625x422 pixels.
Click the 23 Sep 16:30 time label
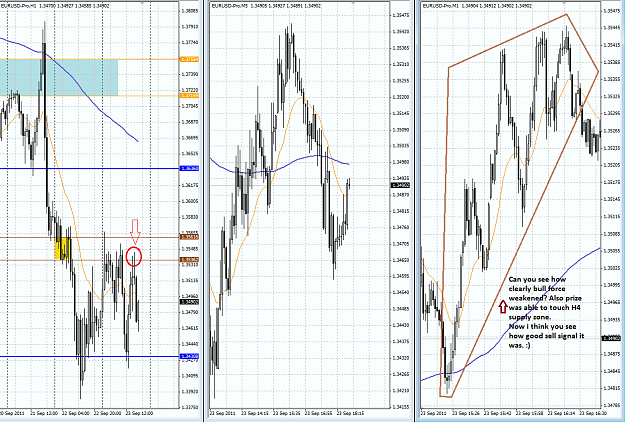pyautogui.click(x=594, y=413)
